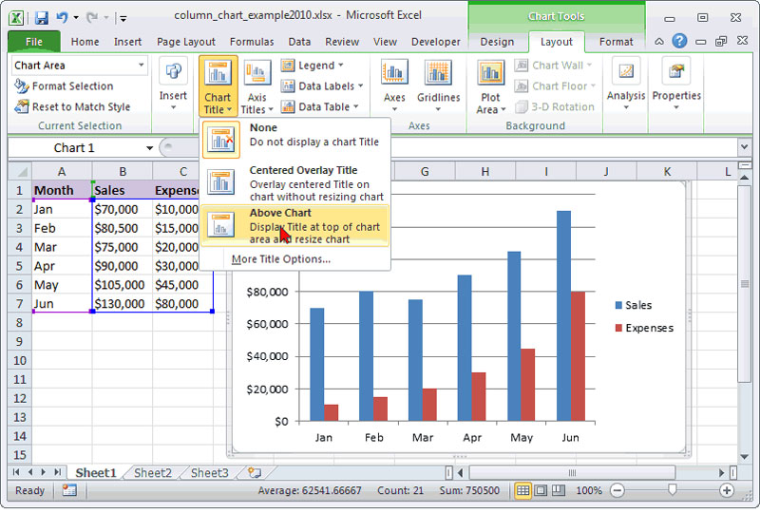This screenshot has height=532, width=760.
Task: Click the Format Selection icon
Action: tap(22, 86)
